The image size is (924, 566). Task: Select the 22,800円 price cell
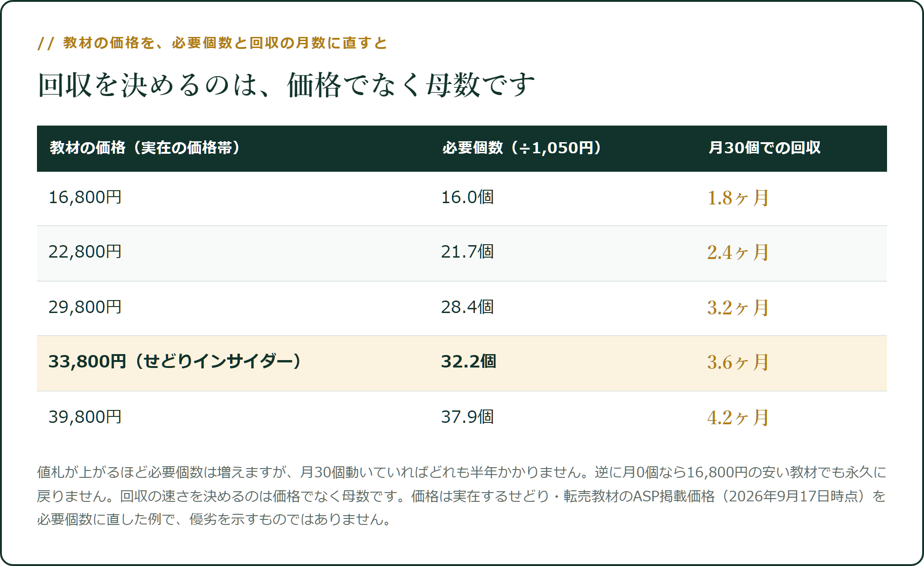click(x=85, y=252)
